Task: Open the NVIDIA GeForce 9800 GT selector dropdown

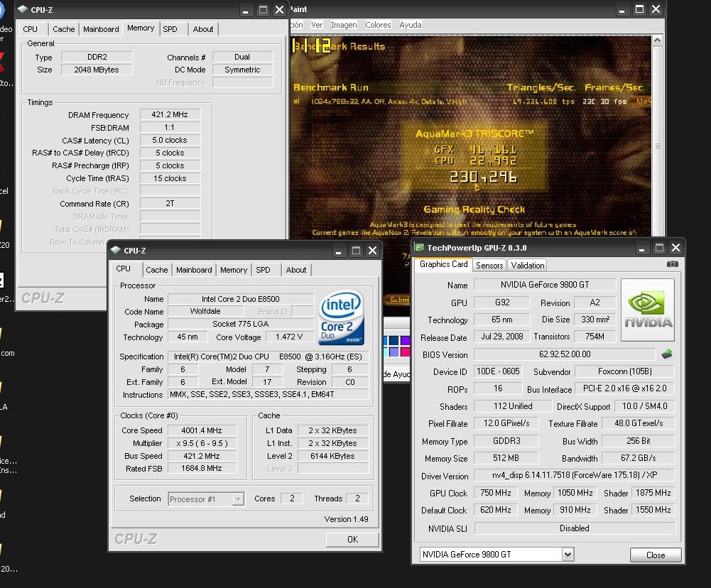Action: point(568,554)
